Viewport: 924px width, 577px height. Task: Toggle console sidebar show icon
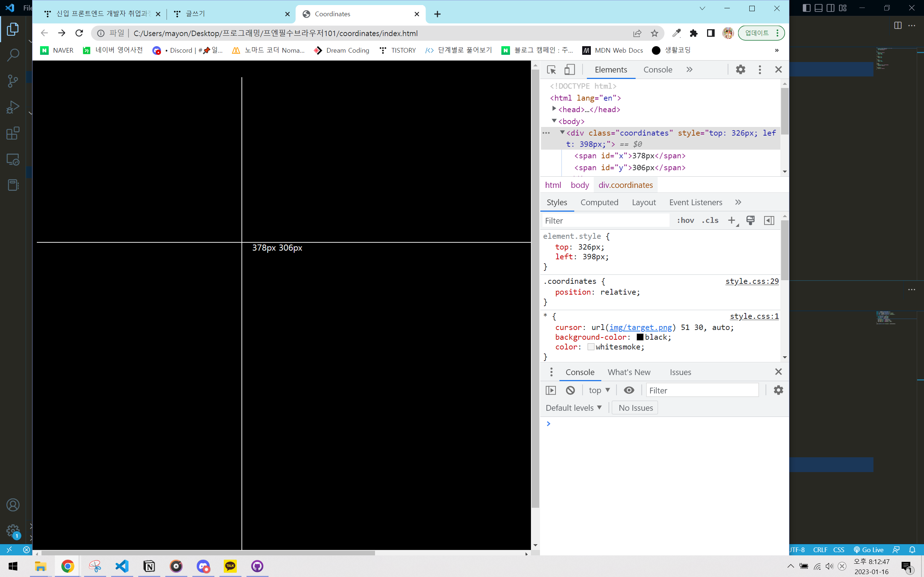[x=550, y=390]
